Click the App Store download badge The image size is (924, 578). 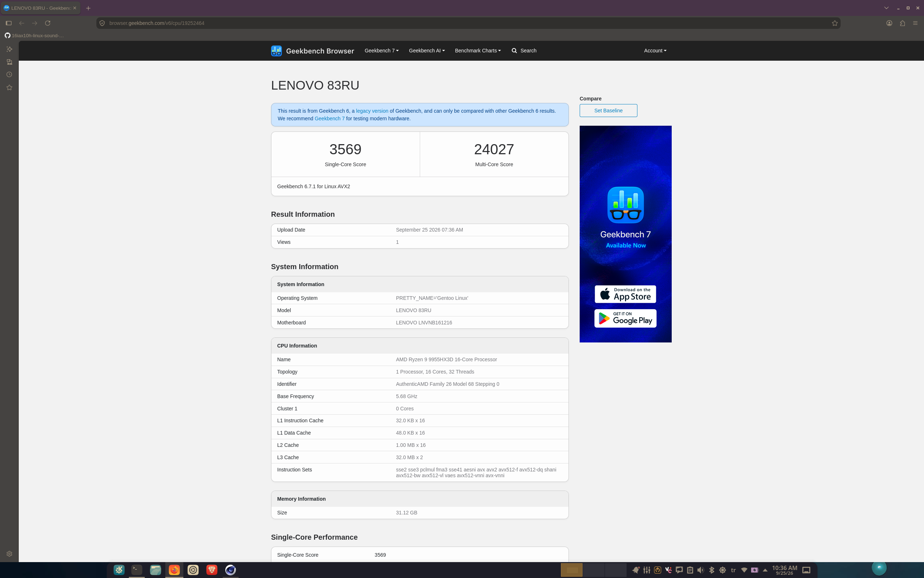[x=626, y=294]
